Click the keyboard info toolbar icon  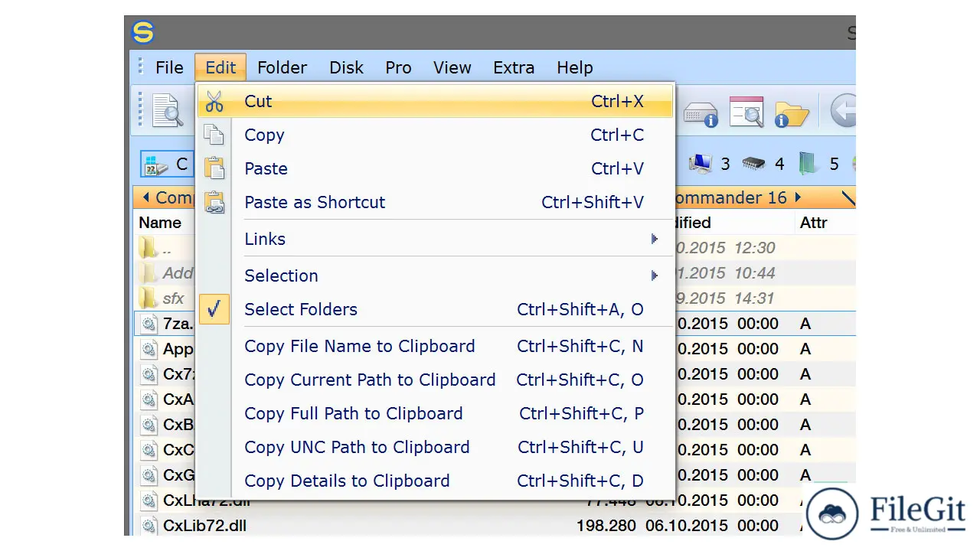point(700,113)
